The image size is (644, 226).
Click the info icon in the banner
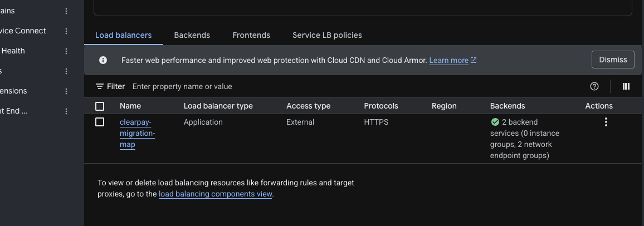point(103,60)
